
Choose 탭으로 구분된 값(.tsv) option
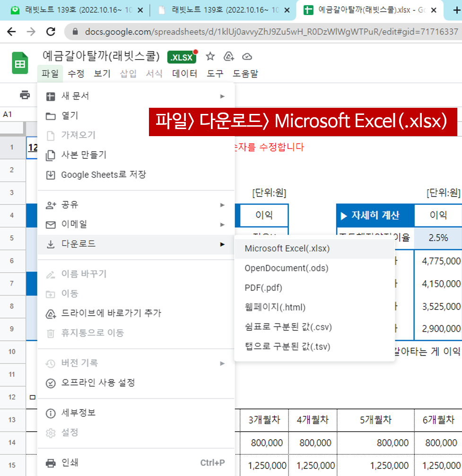(314, 346)
